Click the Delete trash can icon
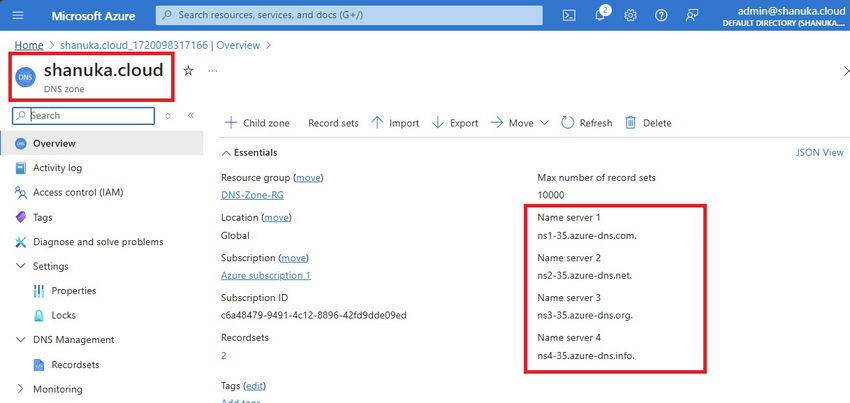 coord(630,123)
